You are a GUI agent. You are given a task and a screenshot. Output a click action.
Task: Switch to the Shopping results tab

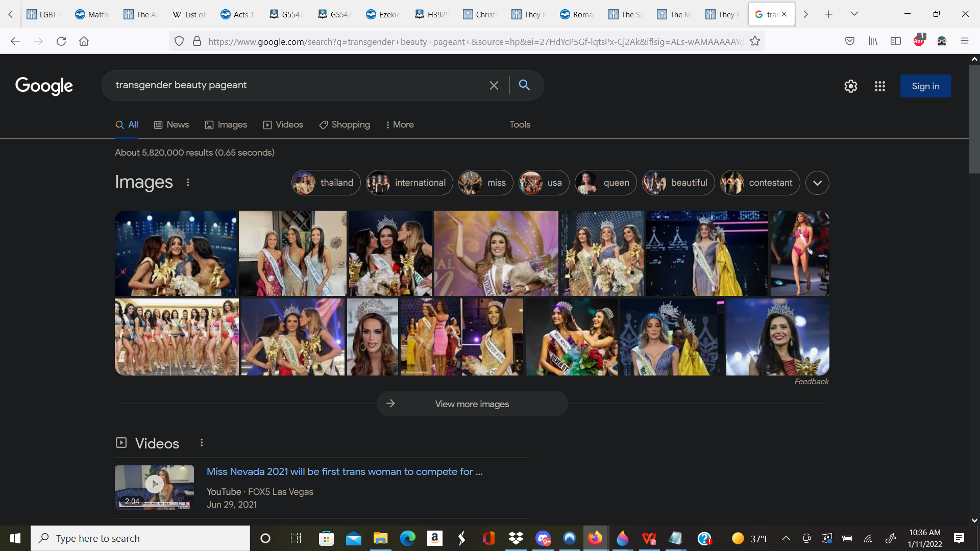click(x=345, y=124)
